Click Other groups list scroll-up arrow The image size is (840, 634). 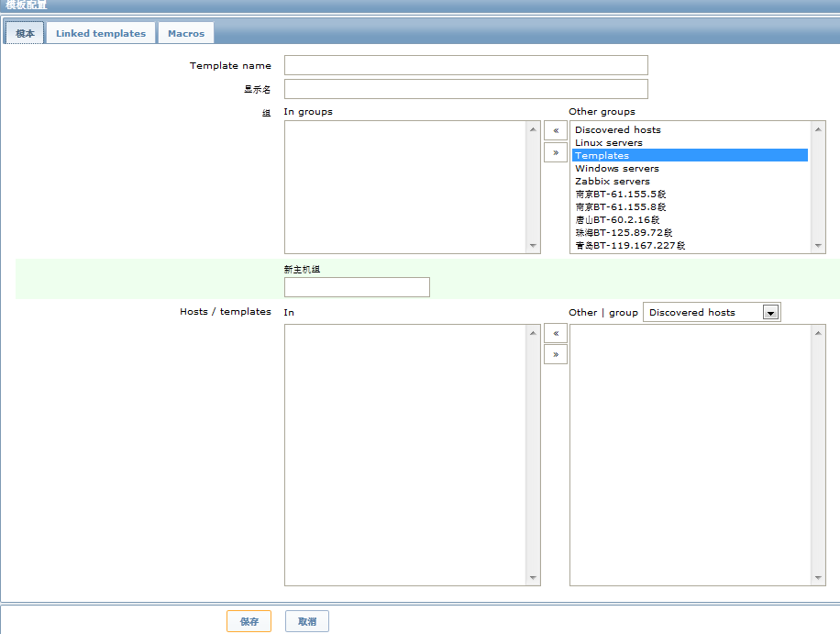pos(818,129)
